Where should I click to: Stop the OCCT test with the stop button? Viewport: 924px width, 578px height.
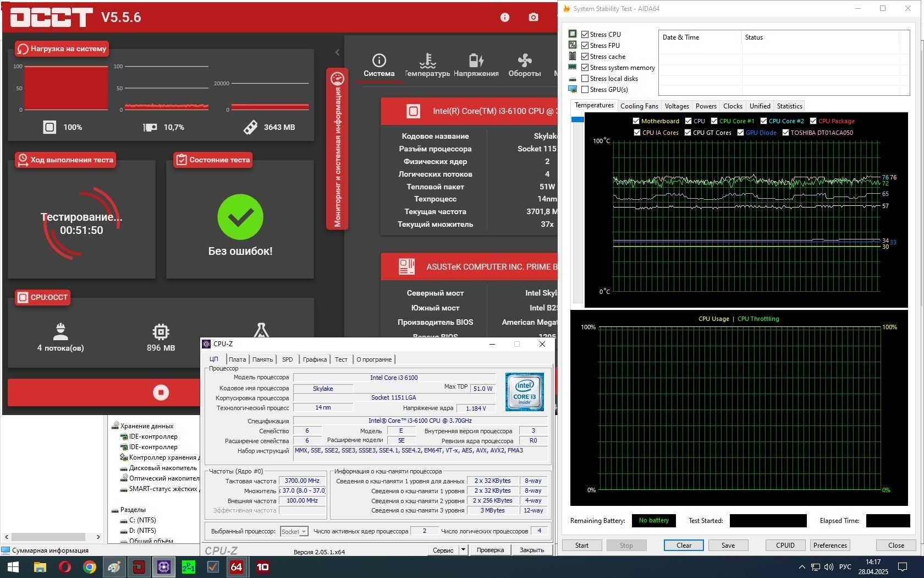coord(161,392)
